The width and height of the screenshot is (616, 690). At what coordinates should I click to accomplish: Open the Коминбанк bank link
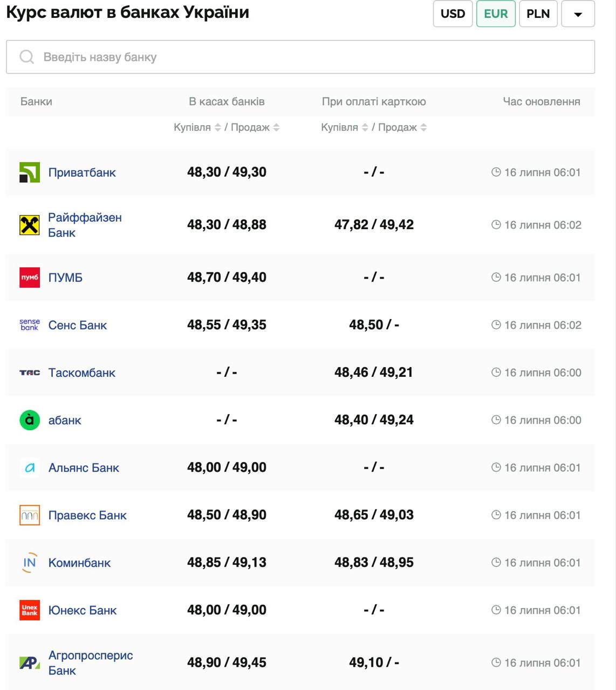pos(79,563)
